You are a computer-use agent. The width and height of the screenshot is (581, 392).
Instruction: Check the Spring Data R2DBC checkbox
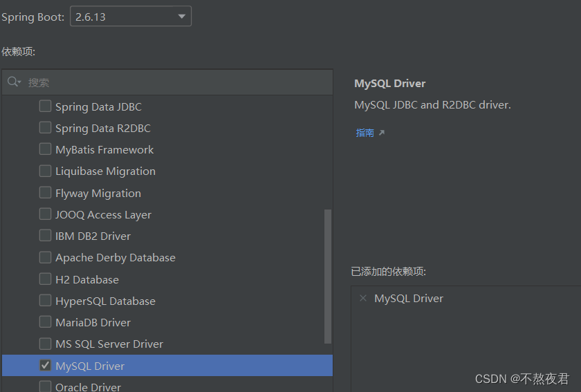coord(45,128)
